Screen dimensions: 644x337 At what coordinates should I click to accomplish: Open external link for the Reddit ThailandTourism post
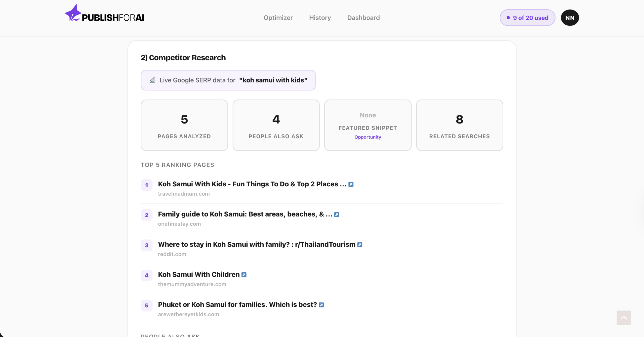(360, 244)
